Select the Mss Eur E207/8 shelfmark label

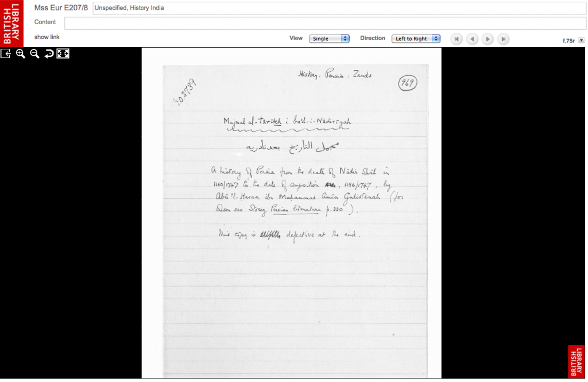pos(60,8)
